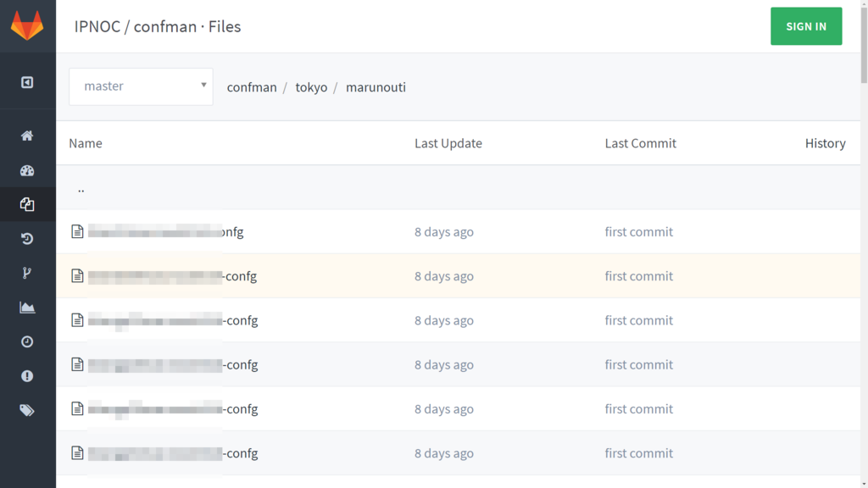
Task: Go to tokyo in the breadcrumb
Action: click(x=311, y=87)
